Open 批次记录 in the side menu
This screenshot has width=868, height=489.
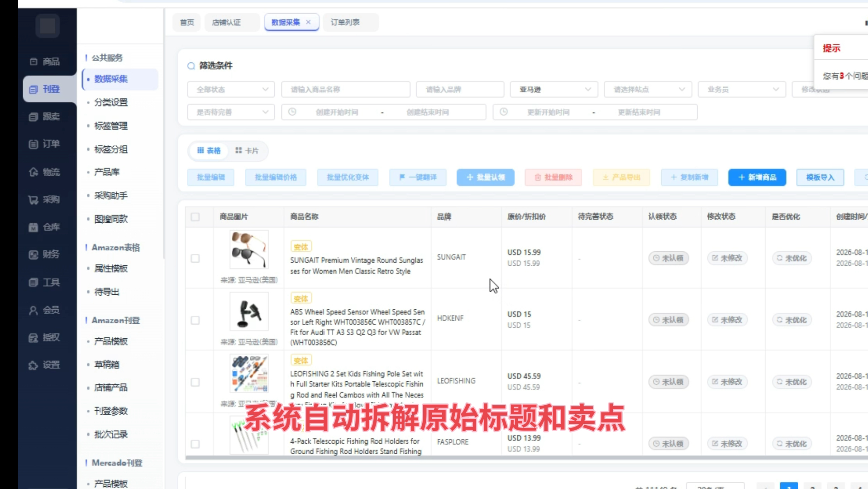(111, 435)
